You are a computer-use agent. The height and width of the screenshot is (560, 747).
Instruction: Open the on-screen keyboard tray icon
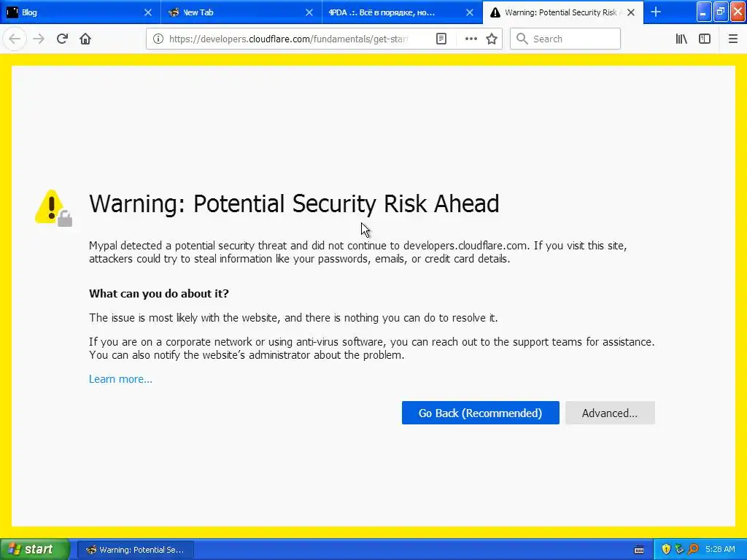(639, 550)
